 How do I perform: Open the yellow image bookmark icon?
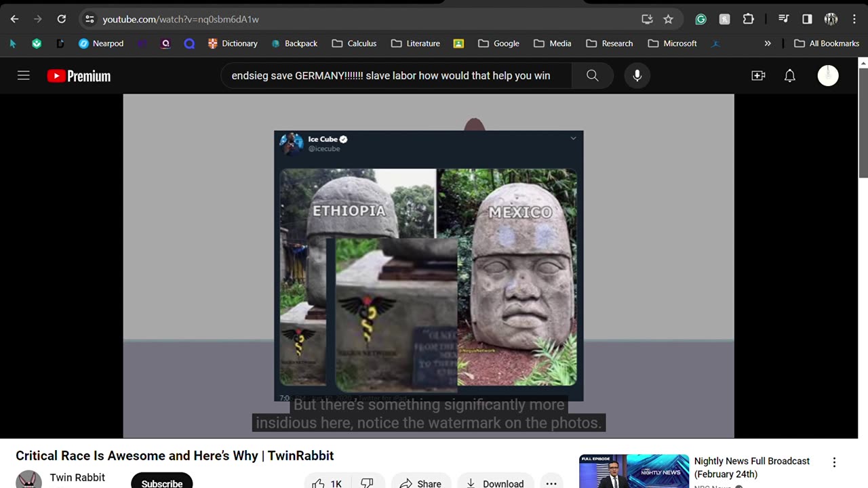coord(458,43)
